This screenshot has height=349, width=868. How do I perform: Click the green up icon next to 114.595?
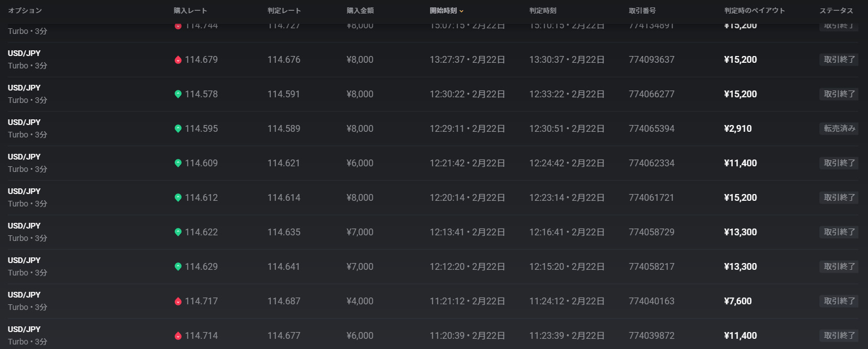point(178,129)
